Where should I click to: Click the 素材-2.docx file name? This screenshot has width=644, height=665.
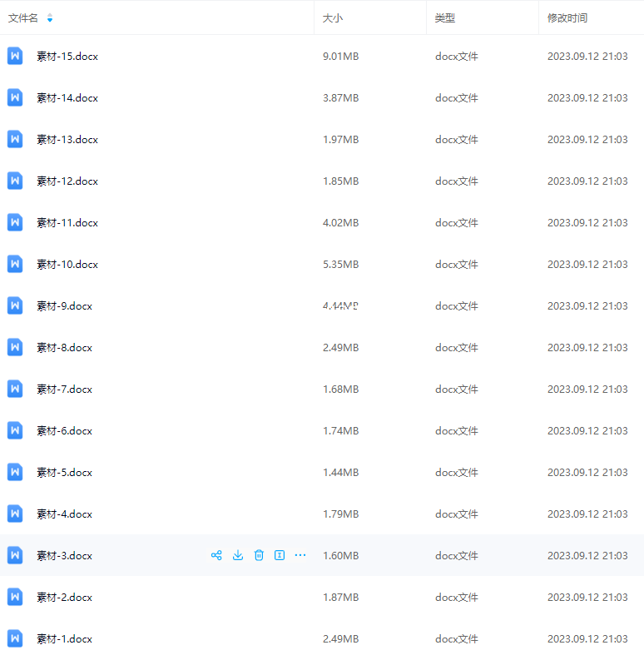[x=64, y=597]
